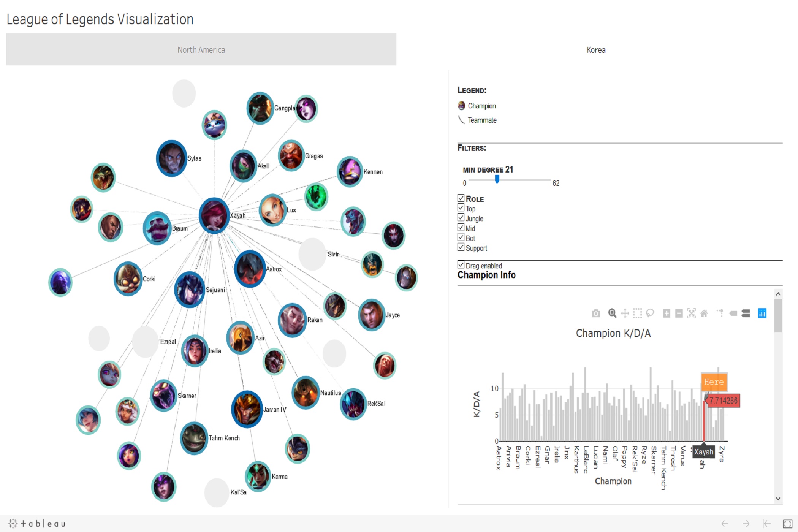798x532 pixels.
Task: Click the Tableau undo arrow
Action: (x=725, y=524)
